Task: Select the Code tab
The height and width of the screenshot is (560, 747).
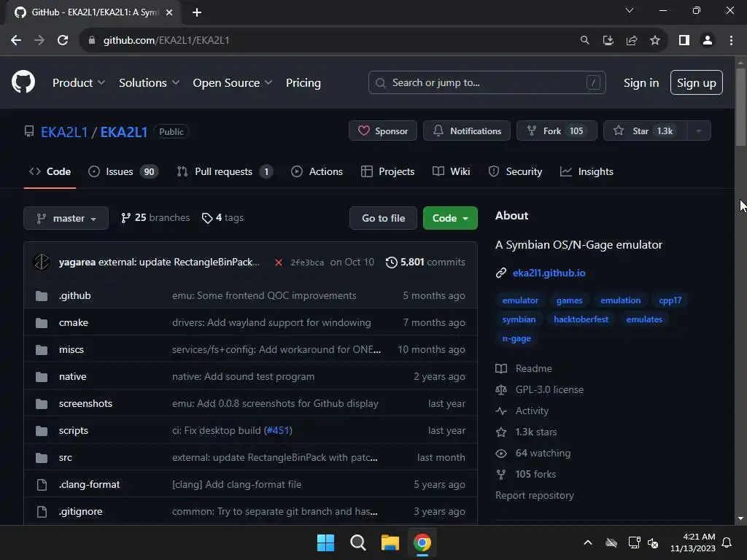Action: [x=50, y=172]
